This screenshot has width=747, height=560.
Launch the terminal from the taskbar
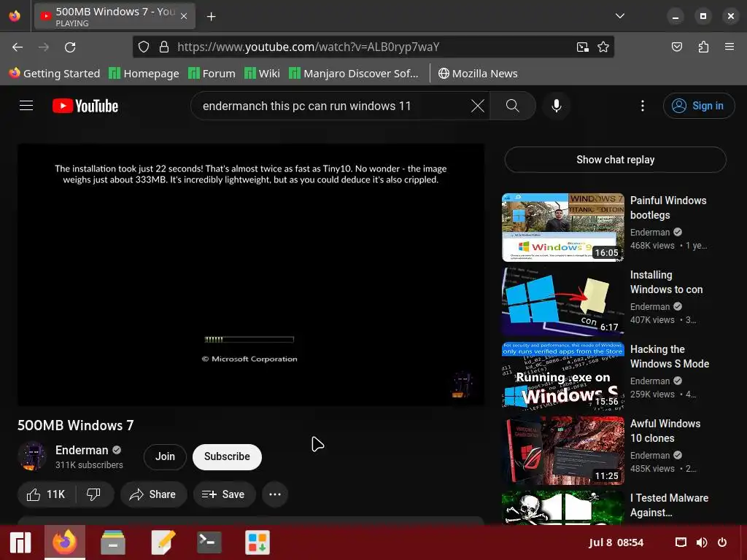pyautogui.click(x=209, y=542)
